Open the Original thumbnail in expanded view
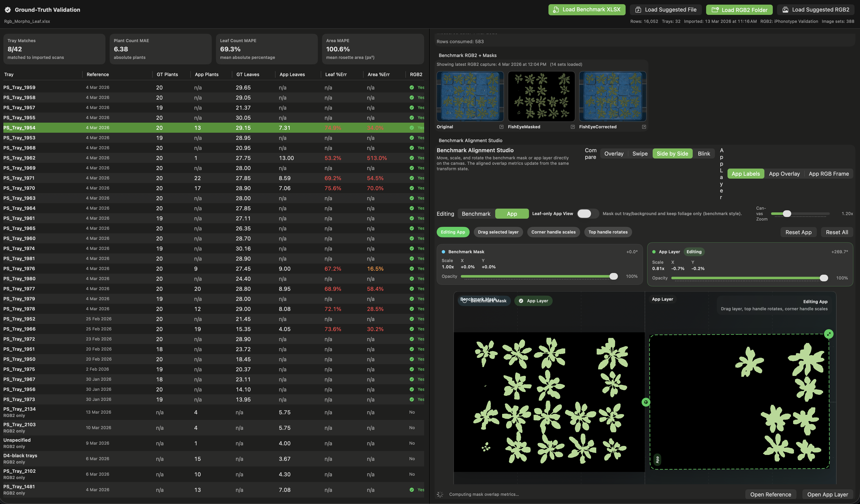The height and width of the screenshot is (504, 860). coord(501,127)
